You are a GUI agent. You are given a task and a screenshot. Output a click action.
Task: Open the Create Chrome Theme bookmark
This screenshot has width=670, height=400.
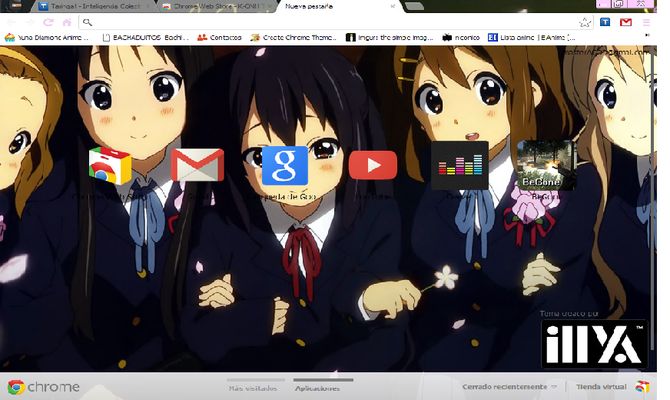click(294, 38)
